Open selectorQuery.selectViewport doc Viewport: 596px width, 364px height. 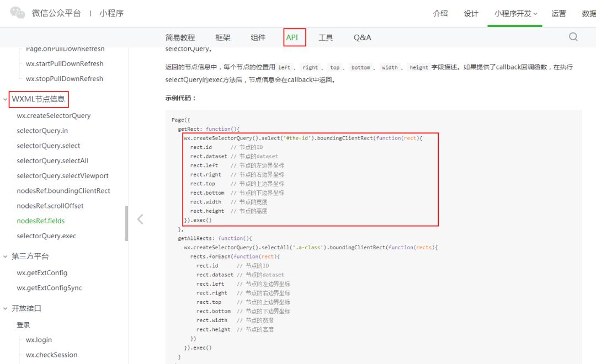(x=63, y=176)
